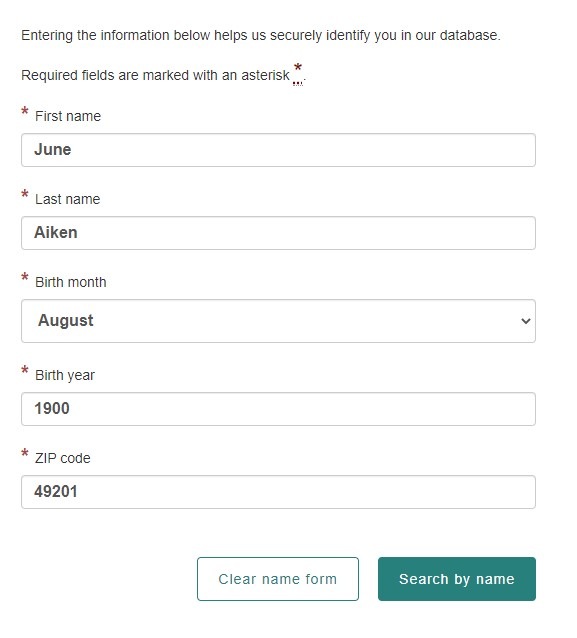Click the chevron arrow of Birth month select

525,321
